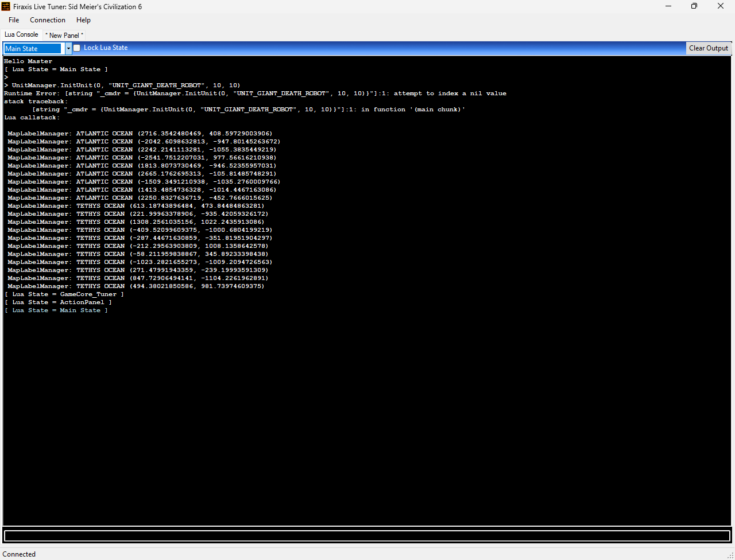Click the Main State combo box text
The height and width of the screenshot is (560, 735).
(x=33, y=49)
